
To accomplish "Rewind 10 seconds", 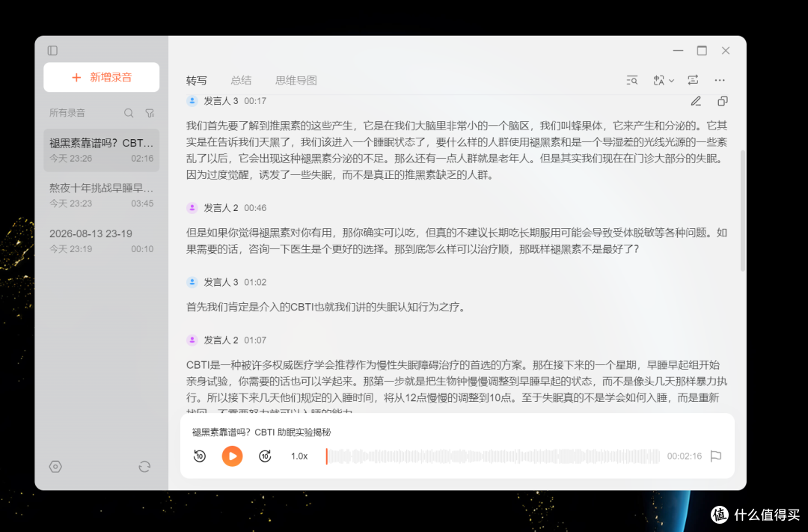I will coord(200,456).
